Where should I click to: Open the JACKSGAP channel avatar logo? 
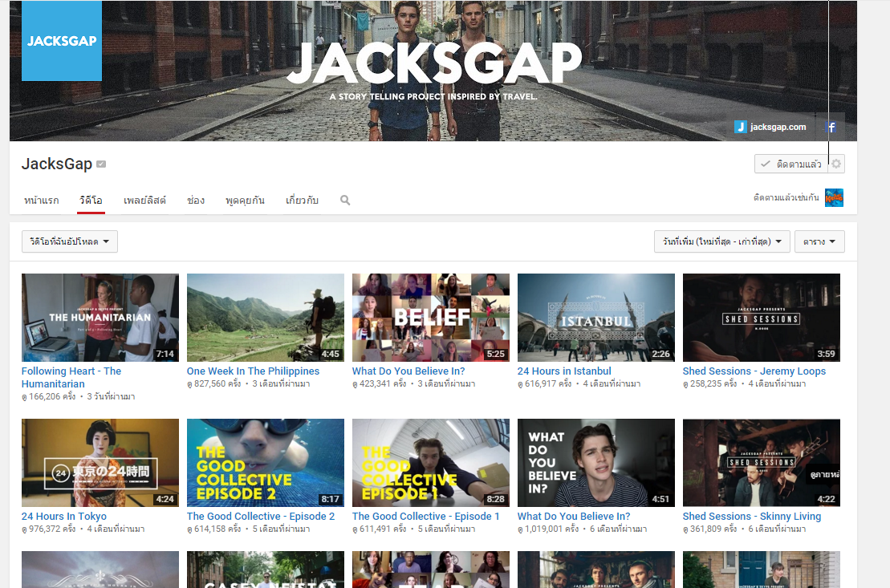tap(62, 41)
